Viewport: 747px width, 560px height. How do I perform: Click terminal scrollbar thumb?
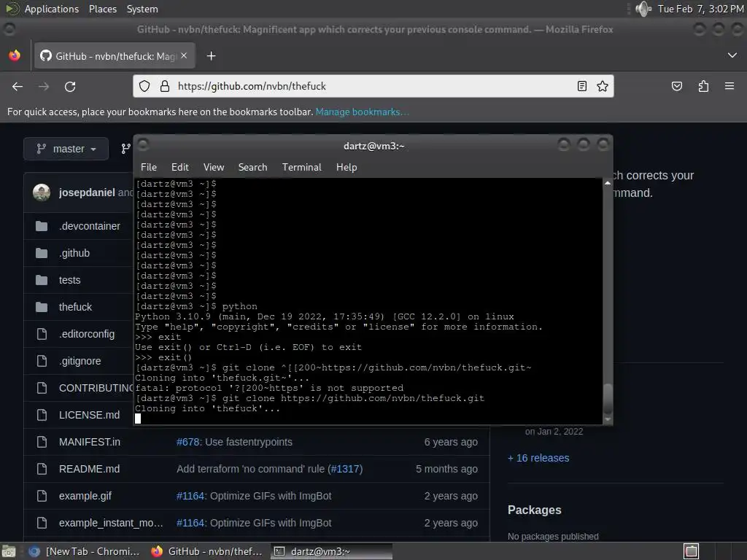[608, 399]
